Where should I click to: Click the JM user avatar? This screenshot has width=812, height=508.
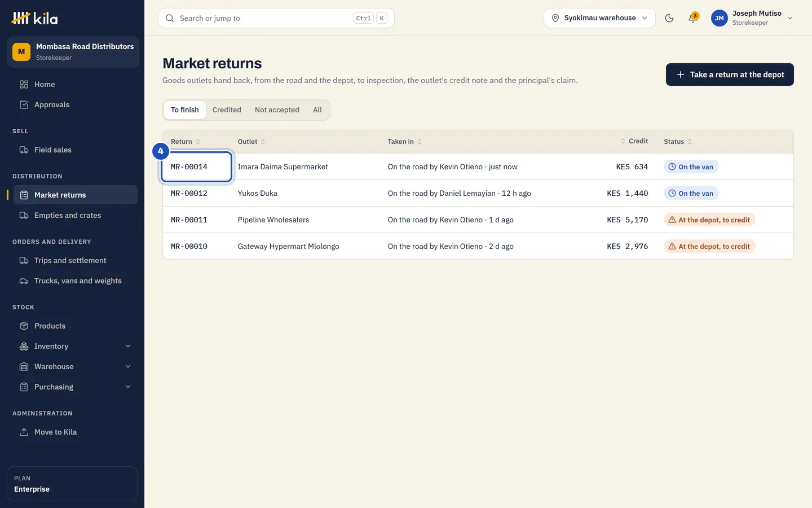coord(719,18)
